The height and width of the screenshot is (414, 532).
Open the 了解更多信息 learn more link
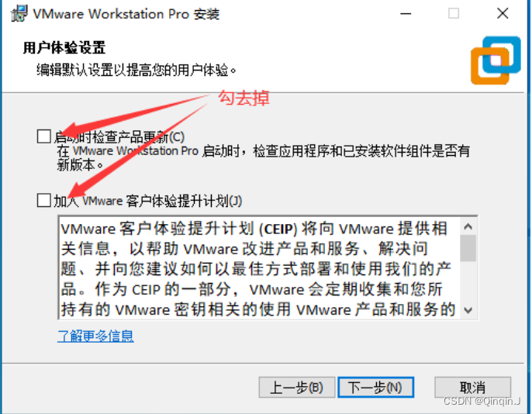(95, 336)
